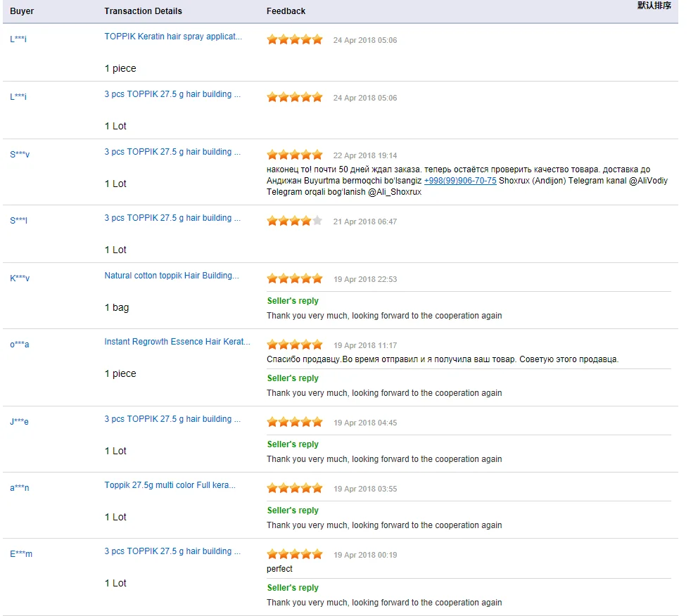
Task: Click the 'perfect' review text
Action: (279, 569)
